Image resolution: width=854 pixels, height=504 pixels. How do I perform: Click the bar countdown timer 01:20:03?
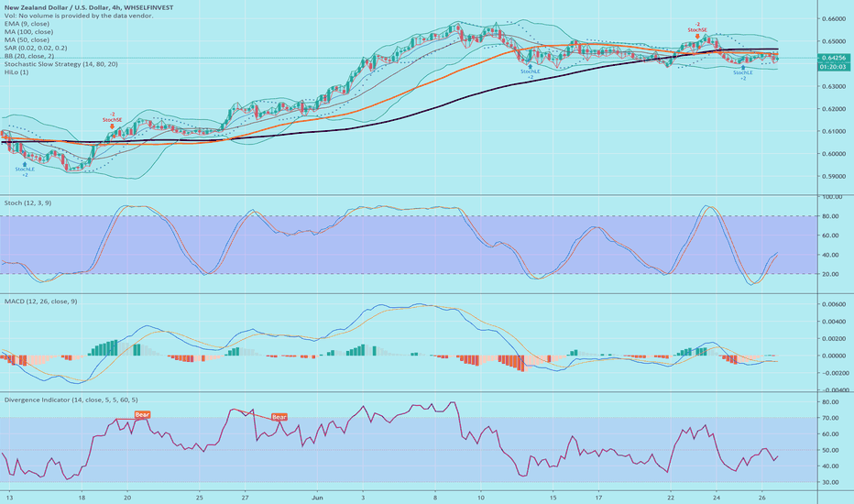coord(833,67)
